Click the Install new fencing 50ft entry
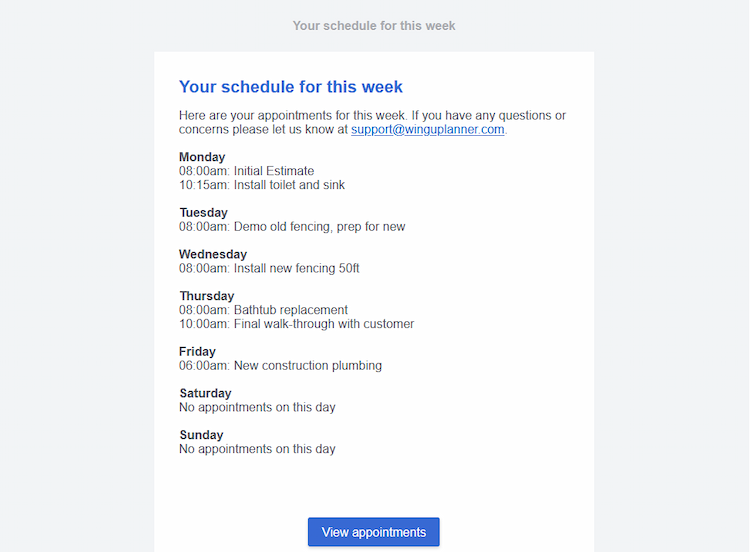This screenshot has width=750, height=552. tap(269, 268)
